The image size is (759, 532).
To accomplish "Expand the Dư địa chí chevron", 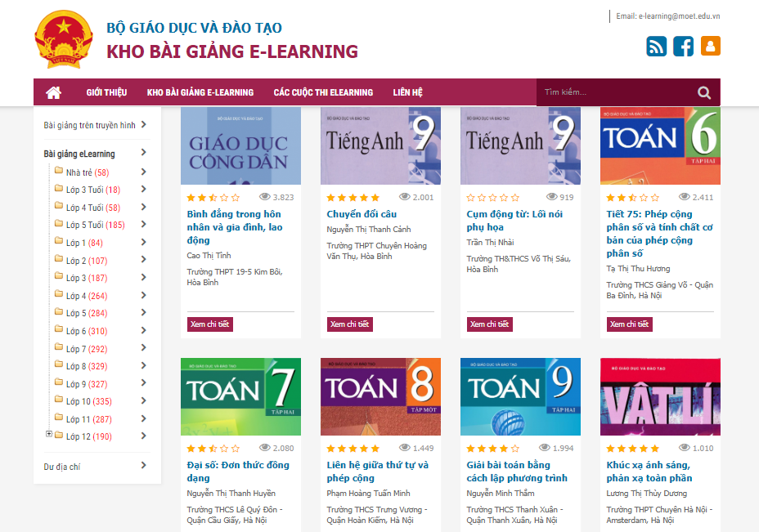I will coord(143,465).
